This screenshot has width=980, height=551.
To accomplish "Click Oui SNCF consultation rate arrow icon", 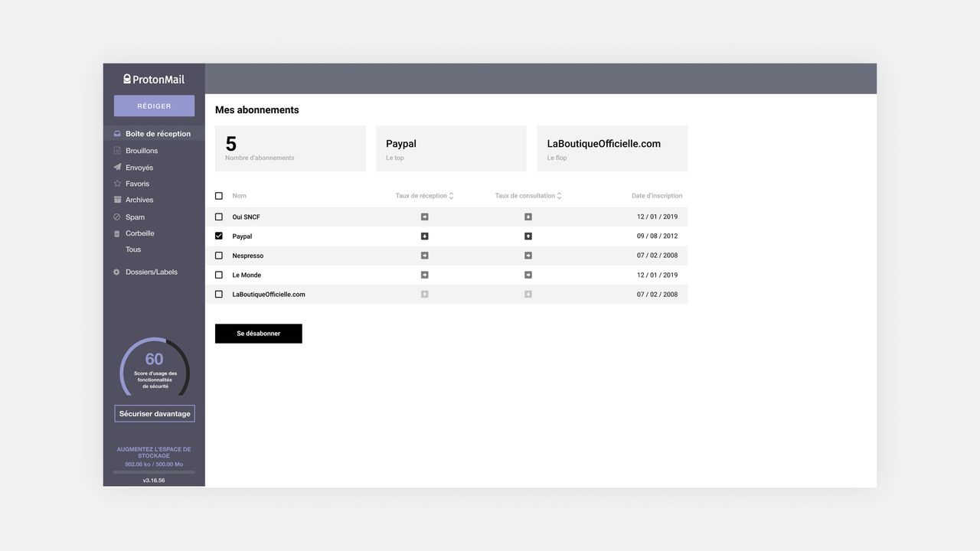I will pyautogui.click(x=528, y=217).
